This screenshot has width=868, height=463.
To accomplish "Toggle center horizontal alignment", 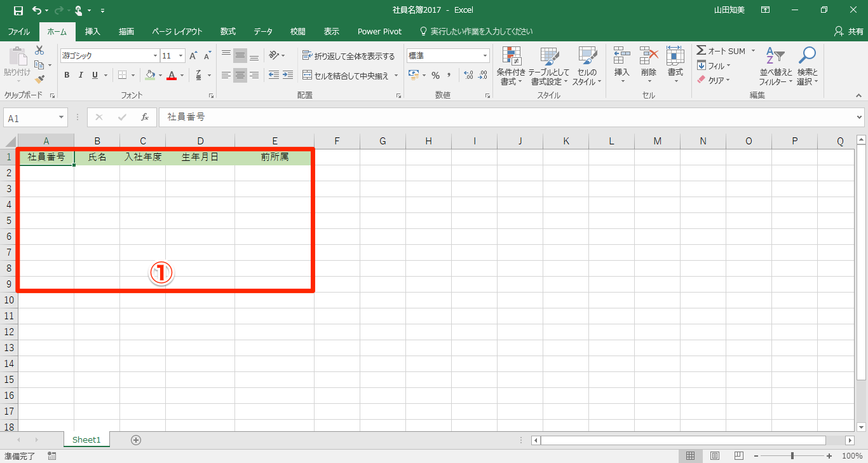I will 240,75.
